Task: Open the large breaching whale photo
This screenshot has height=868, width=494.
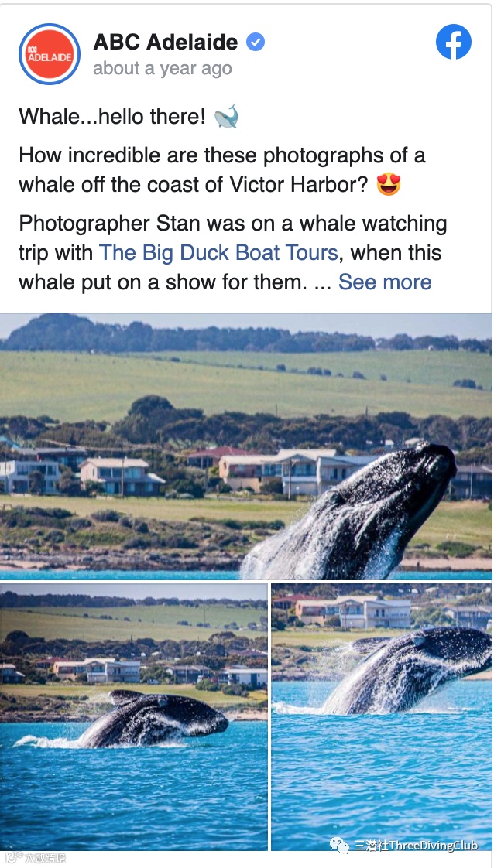Action: (246, 446)
